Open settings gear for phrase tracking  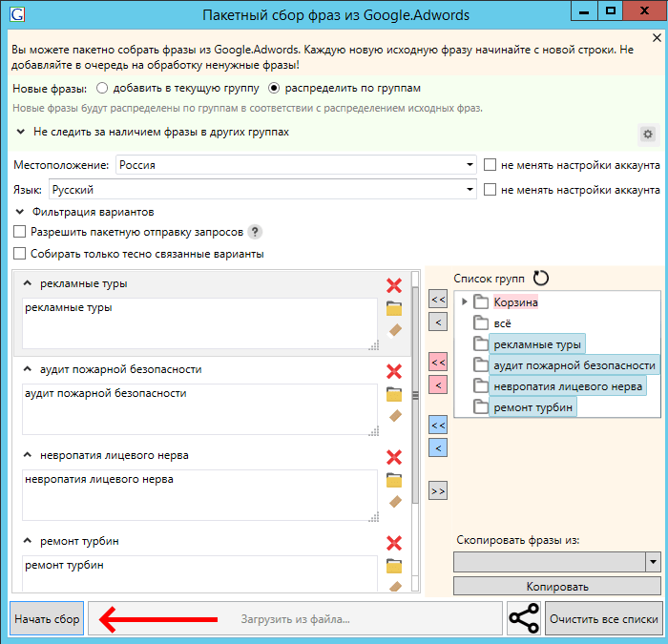click(x=648, y=135)
